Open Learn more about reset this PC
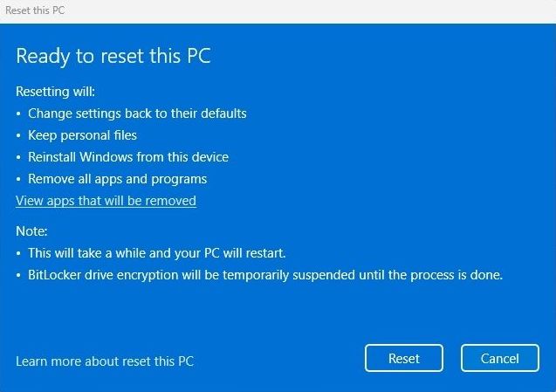Viewport: 556px width, 392px height. [105, 361]
